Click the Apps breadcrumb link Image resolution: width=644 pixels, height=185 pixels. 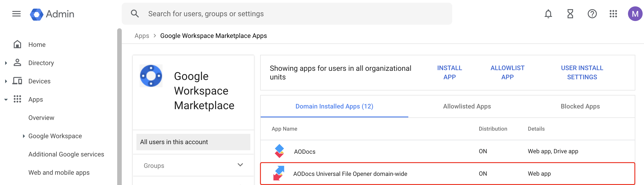pyautogui.click(x=142, y=36)
